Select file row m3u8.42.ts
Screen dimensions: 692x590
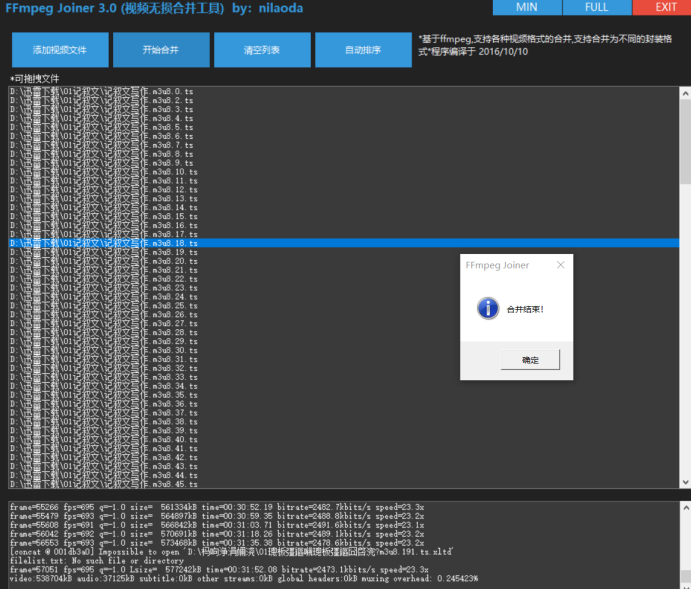(344, 457)
